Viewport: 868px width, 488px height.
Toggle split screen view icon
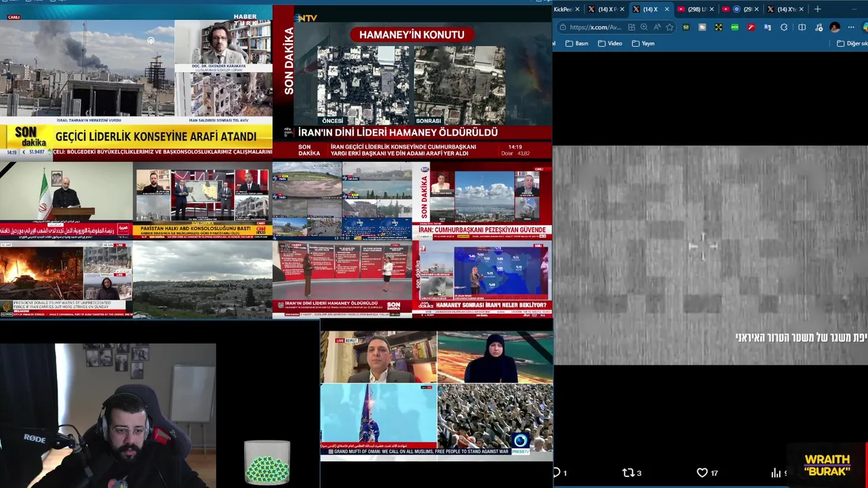(802, 27)
